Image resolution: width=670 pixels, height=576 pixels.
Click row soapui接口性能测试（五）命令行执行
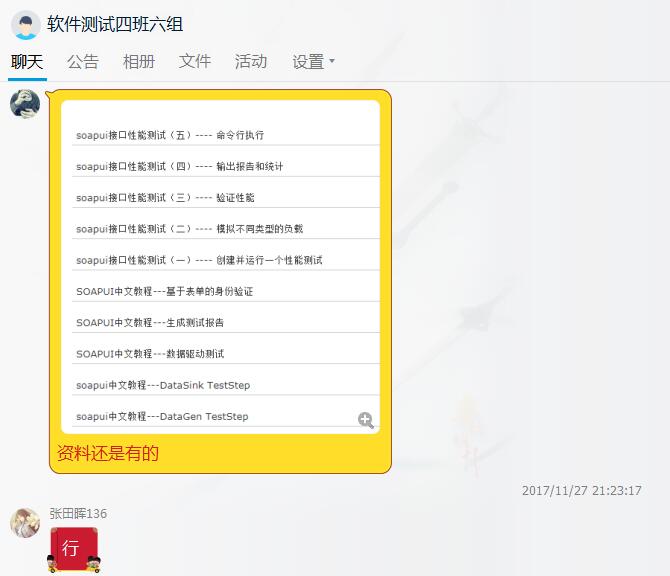[226, 135]
